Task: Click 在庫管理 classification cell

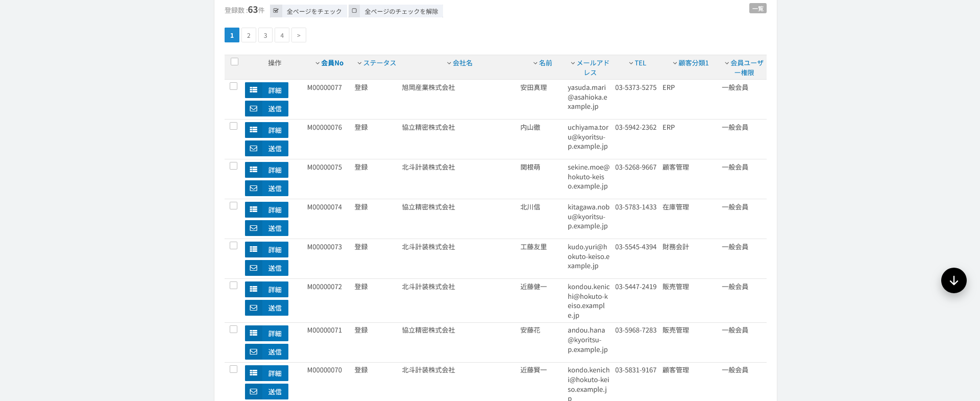Action: pos(675,207)
